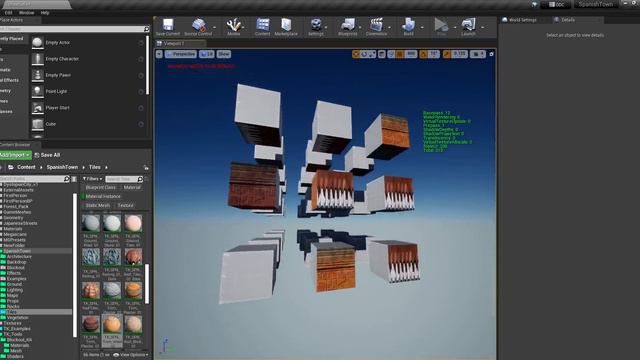The image size is (640, 360).
Task: Click the Launch toolbar icon
Action: 468,24
